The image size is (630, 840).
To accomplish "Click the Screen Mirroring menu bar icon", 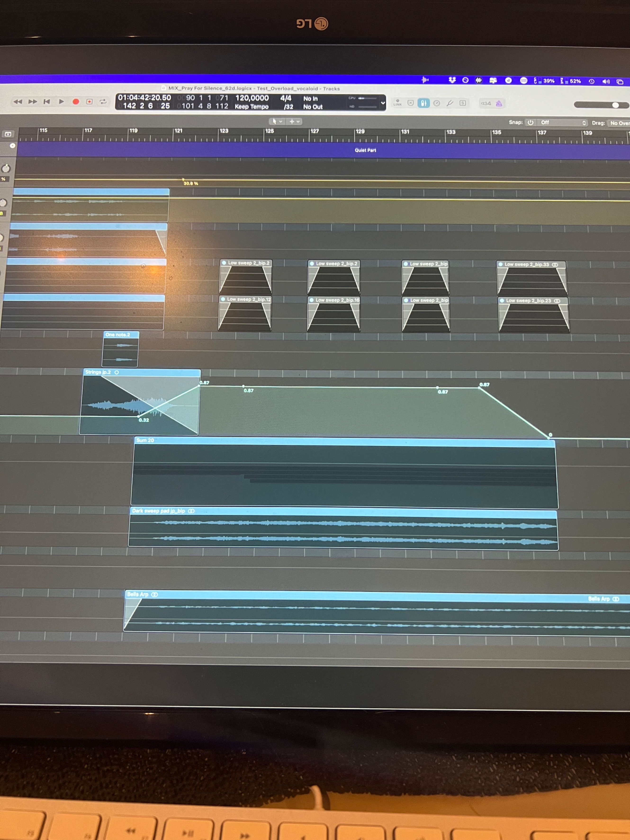I will 620,82.
